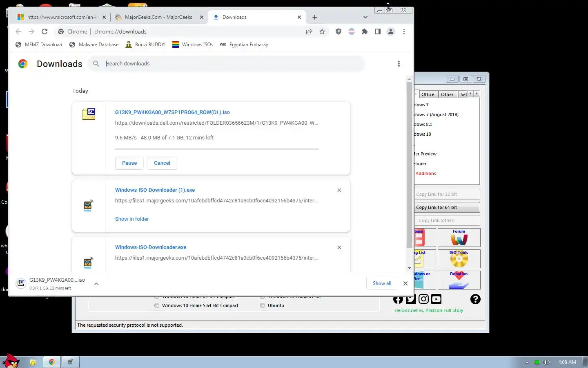Bookmark this page with the star icon
This screenshot has height=368, width=588.
coord(322,31)
